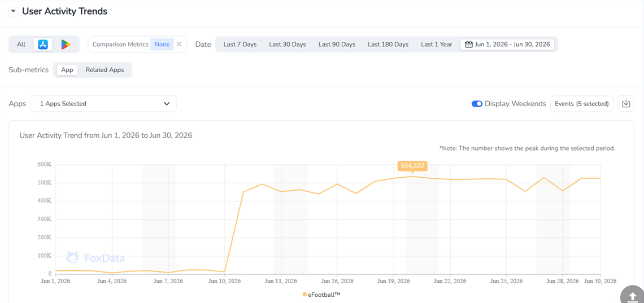Choose the Last 1 Year range
Viewport: 644px width, 303px height.
(x=436, y=44)
